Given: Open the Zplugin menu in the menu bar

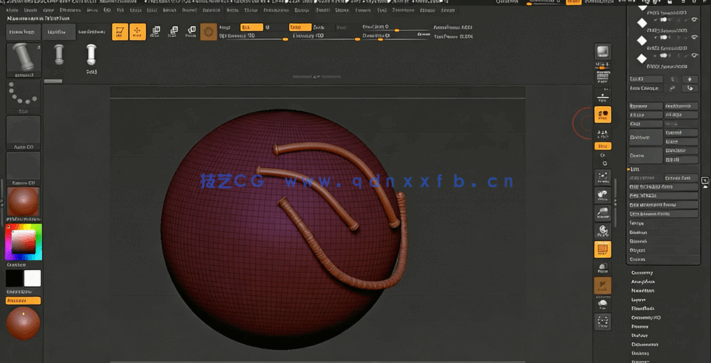Looking at the screenshot, I should coord(429,10).
